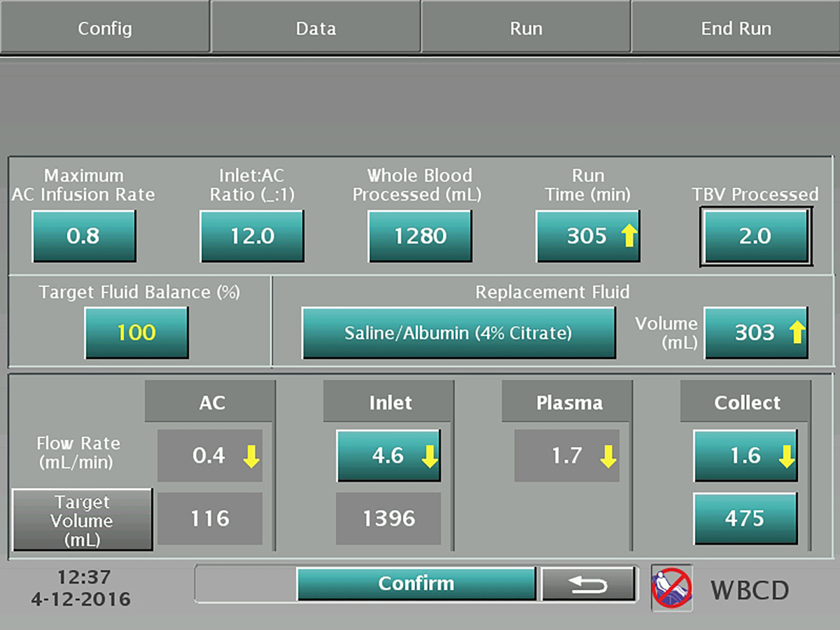Select the Inlet:AC Ratio 12.0 field

point(252,236)
